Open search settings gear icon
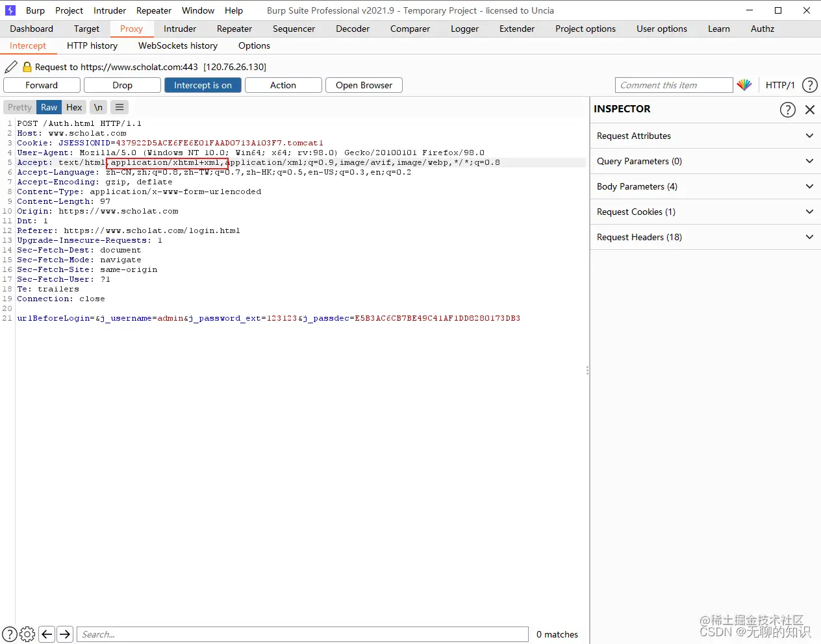Viewport: 821px width, 644px height. [x=27, y=634]
